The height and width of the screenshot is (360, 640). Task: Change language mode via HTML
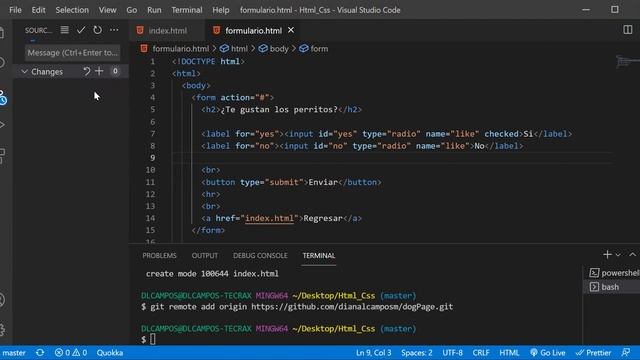pos(509,353)
